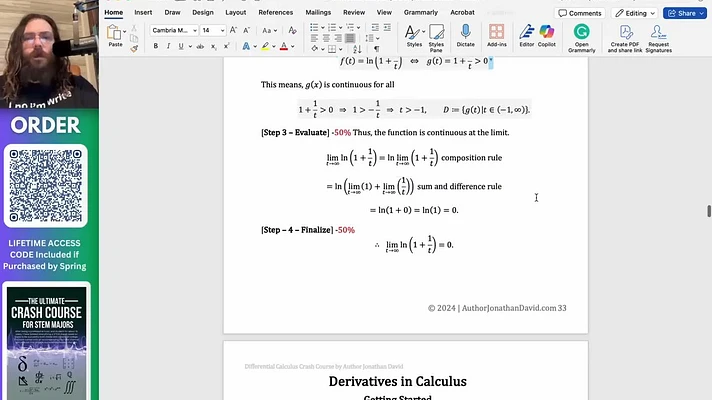This screenshot has width=712, height=400.
Task: Align text right
Action: pos(338,39)
